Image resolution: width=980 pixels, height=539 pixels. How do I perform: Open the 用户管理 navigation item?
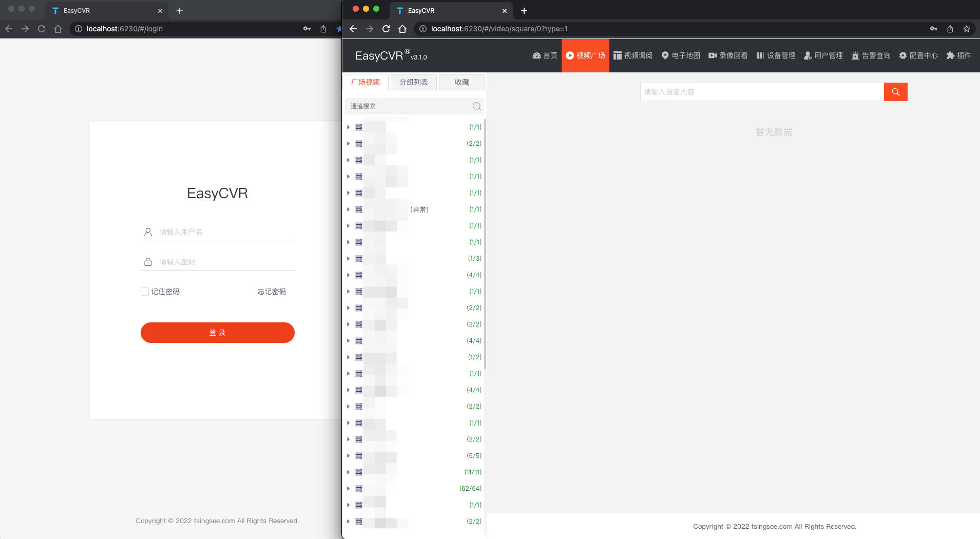pyautogui.click(x=823, y=55)
